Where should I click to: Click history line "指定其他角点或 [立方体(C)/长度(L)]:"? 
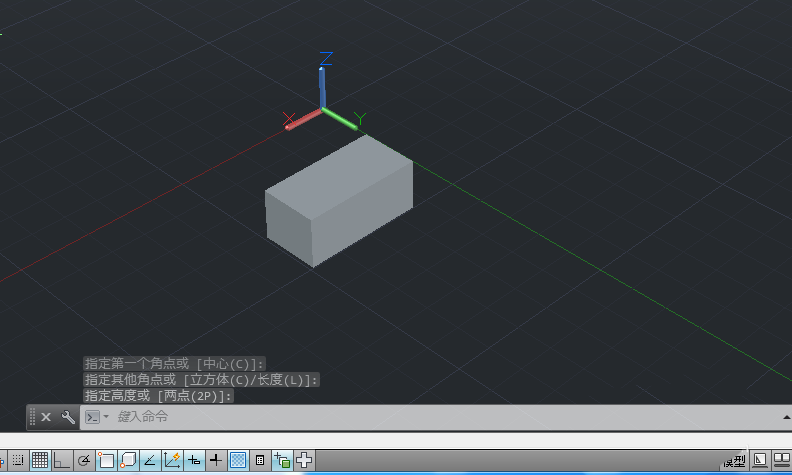click(202, 379)
